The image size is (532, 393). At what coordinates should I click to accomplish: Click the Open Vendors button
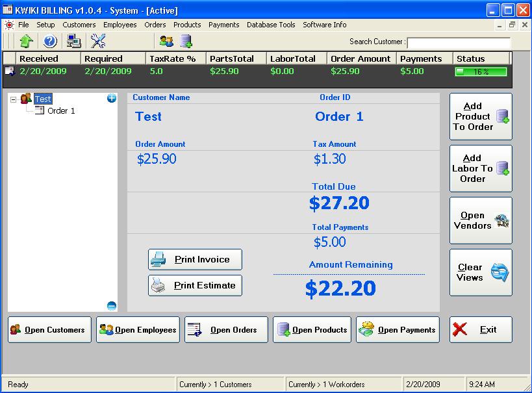[480, 221]
